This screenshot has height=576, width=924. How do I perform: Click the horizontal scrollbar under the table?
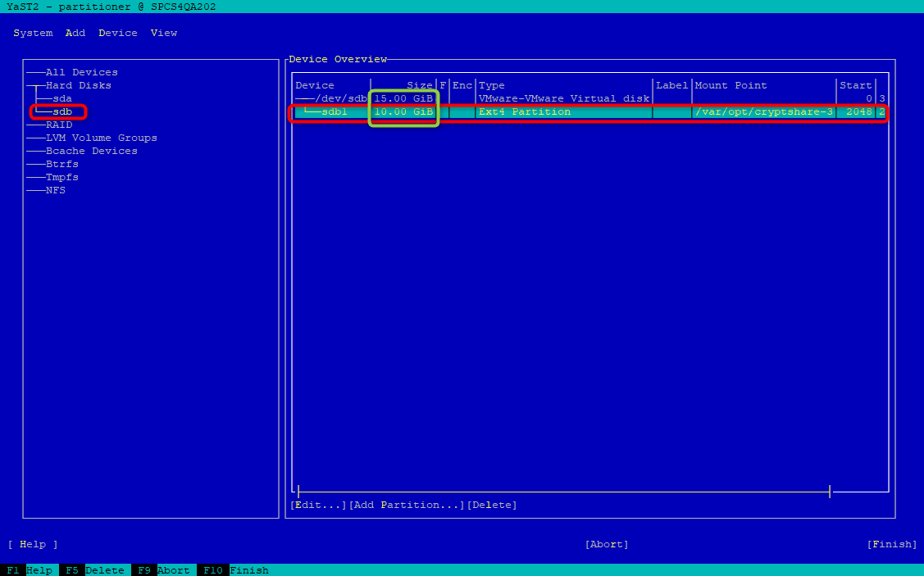pyautogui.click(x=563, y=492)
